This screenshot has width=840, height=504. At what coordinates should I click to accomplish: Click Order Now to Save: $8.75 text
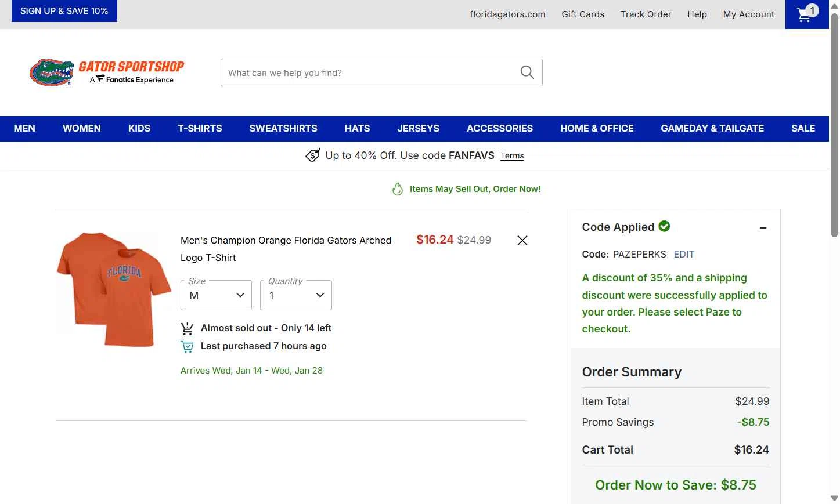click(x=676, y=485)
